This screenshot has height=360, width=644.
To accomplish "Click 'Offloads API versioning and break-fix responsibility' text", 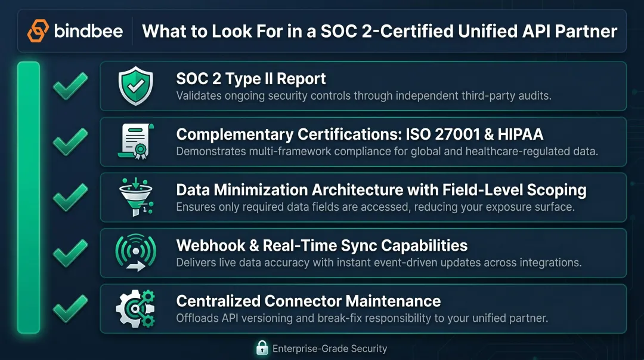I will (x=362, y=318).
